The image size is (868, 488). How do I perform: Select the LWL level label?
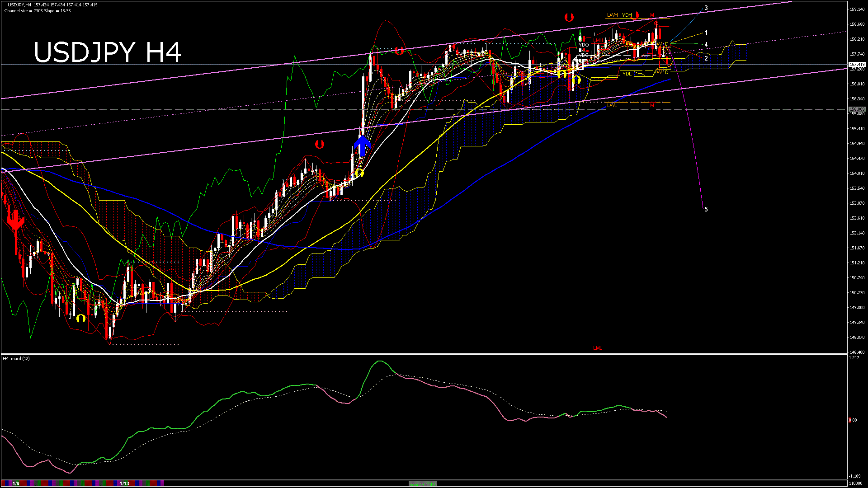tap(612, 105)
